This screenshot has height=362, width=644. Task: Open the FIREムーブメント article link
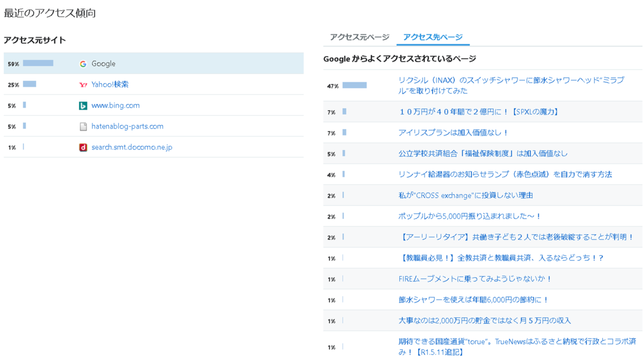tap(475, 279)
